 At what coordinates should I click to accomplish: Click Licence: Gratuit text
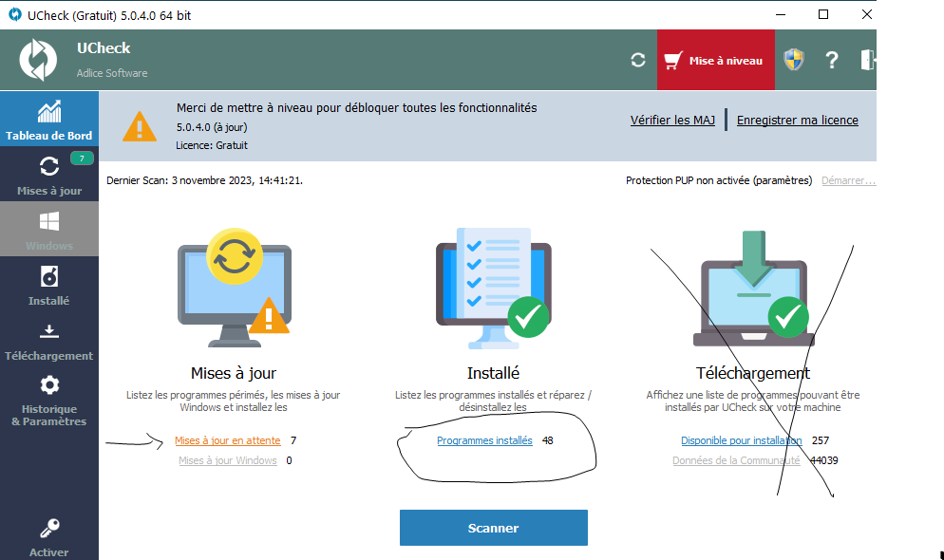pos(212,145)
